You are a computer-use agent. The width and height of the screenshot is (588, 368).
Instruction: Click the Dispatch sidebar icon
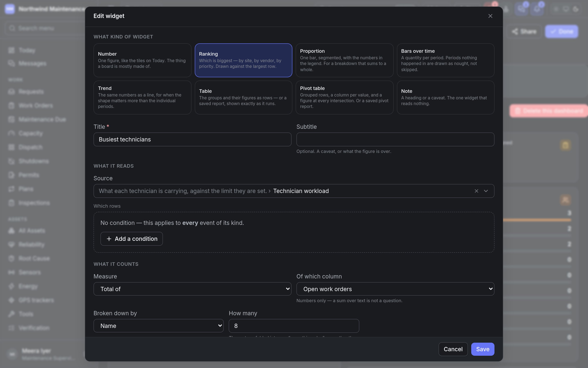click(11, 147)
